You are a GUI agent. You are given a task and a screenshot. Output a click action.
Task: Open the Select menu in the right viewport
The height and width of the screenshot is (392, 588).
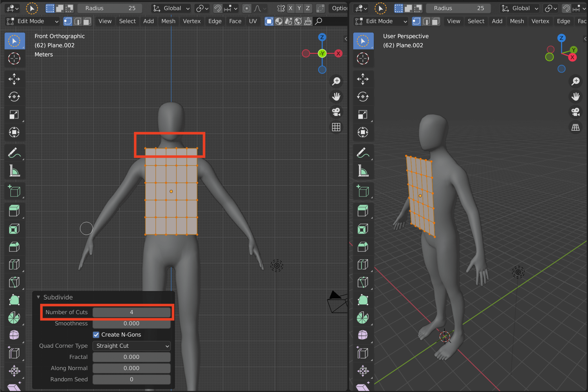click(475, 21)
